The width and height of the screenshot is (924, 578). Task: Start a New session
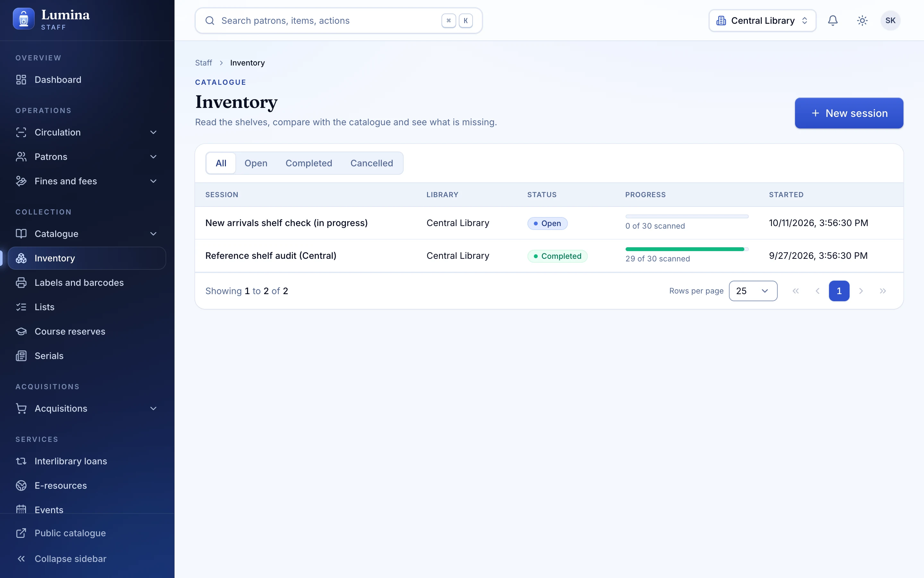pos(849,113)
